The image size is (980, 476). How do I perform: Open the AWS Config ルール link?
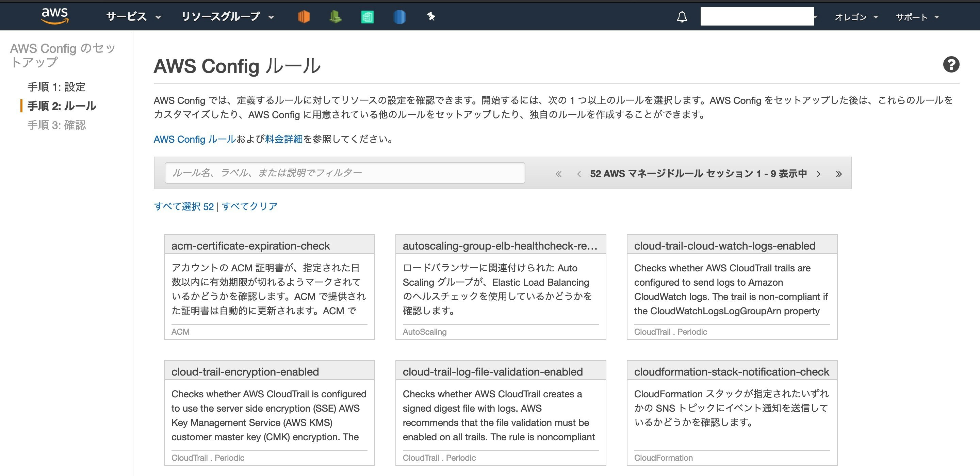195,139
